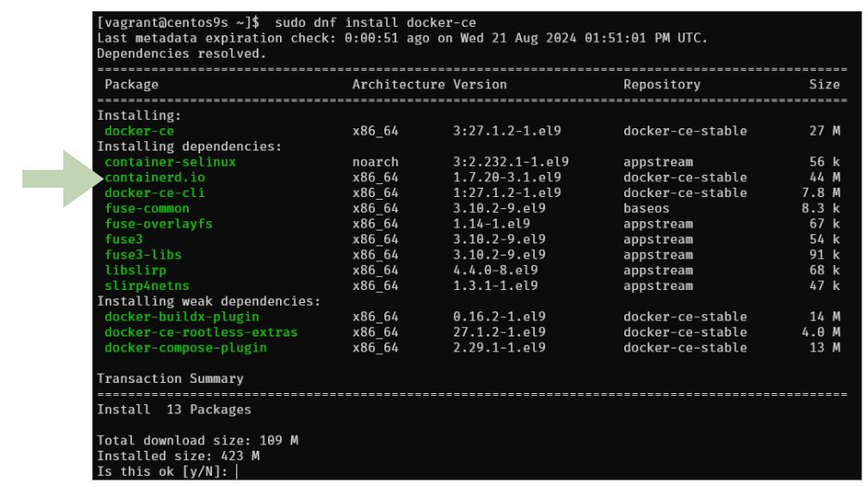Click the Transaction Summary heading
The height and width of the screenshot is (487, 868).
[169, 378]
